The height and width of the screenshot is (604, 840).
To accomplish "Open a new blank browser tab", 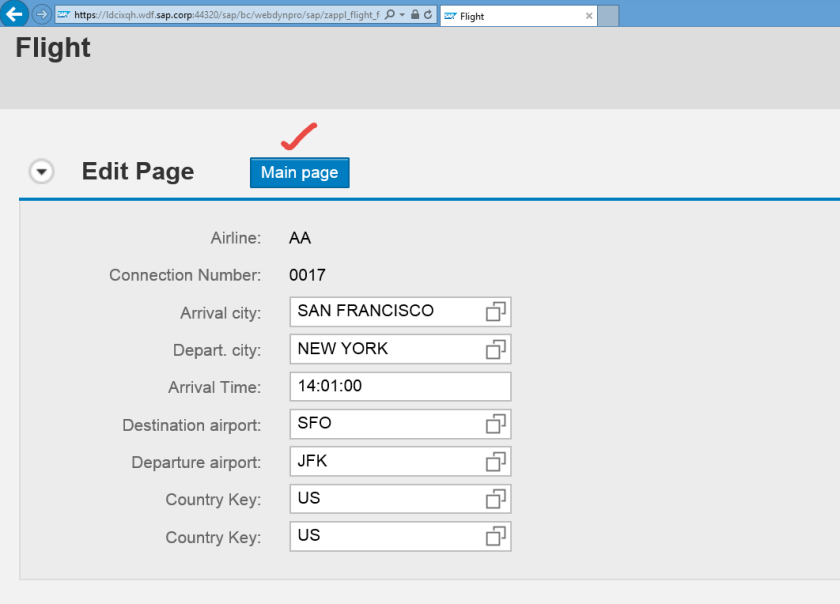I will 608,16.
